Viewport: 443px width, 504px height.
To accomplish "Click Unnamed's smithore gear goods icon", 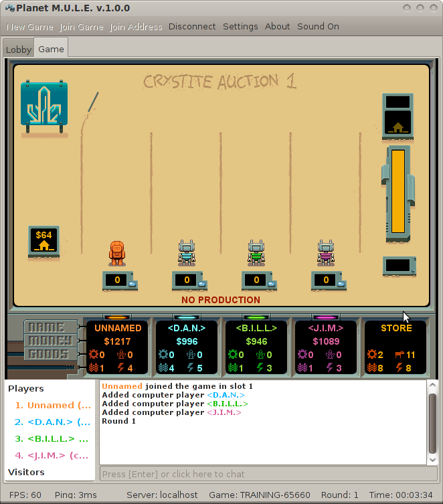I will (x=94, y=354).
